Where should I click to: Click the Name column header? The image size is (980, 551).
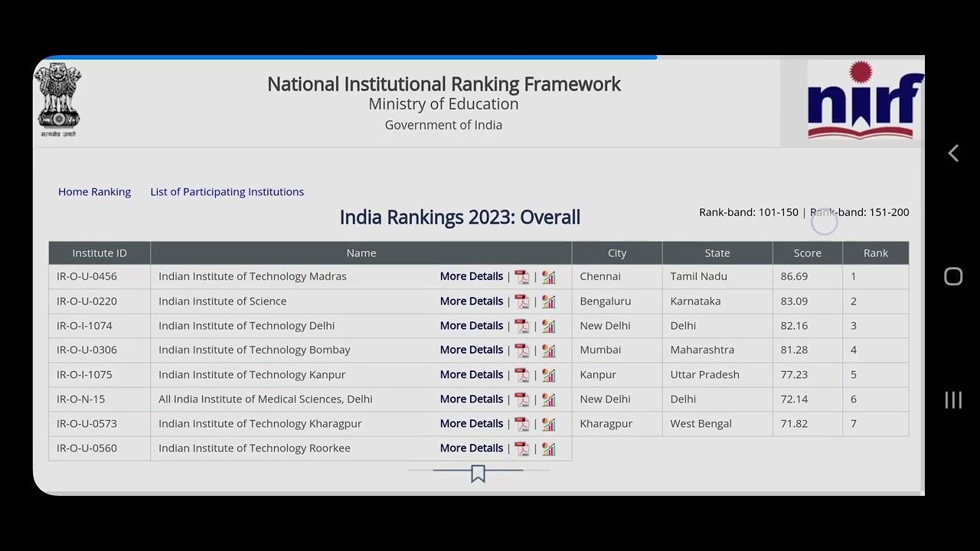pos(361,253)
